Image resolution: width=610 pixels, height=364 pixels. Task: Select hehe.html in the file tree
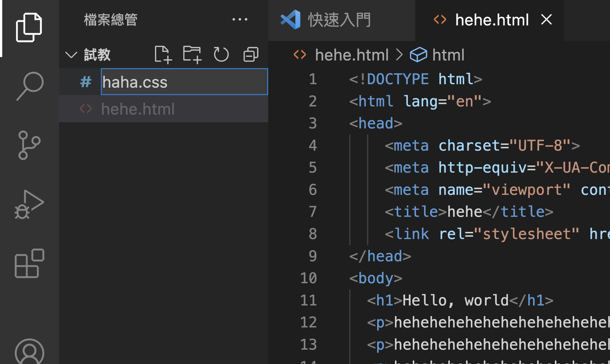[x=138, y=109]
